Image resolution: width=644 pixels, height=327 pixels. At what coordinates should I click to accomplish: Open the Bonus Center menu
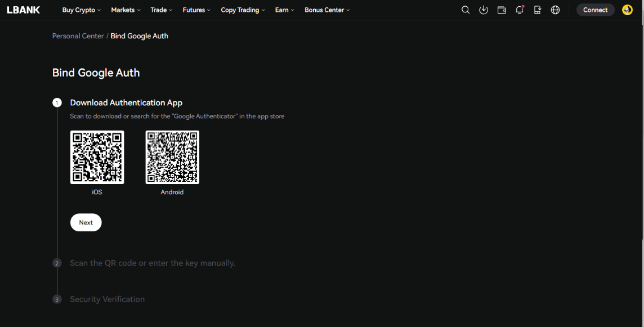point(327,10)
